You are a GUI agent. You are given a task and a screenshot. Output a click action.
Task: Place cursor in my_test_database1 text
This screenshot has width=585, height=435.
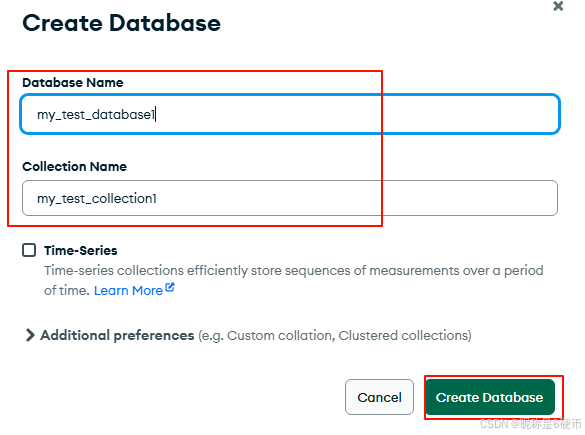[96, 115]
